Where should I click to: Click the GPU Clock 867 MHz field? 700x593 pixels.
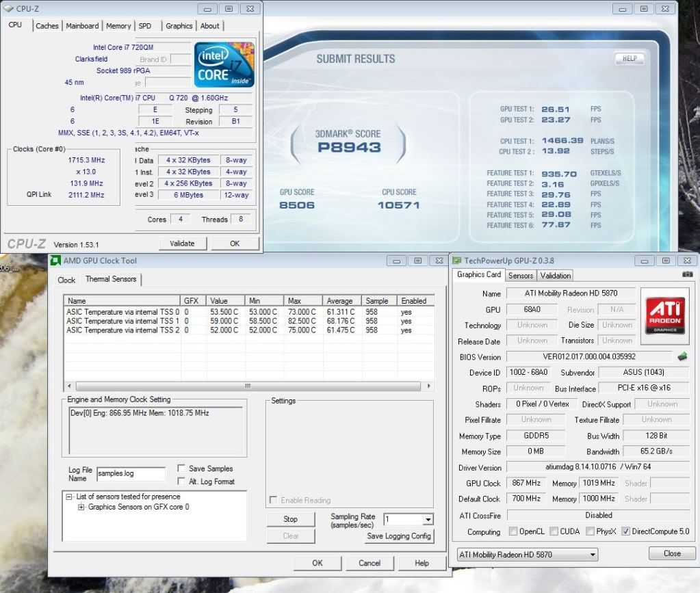point(526,484)
